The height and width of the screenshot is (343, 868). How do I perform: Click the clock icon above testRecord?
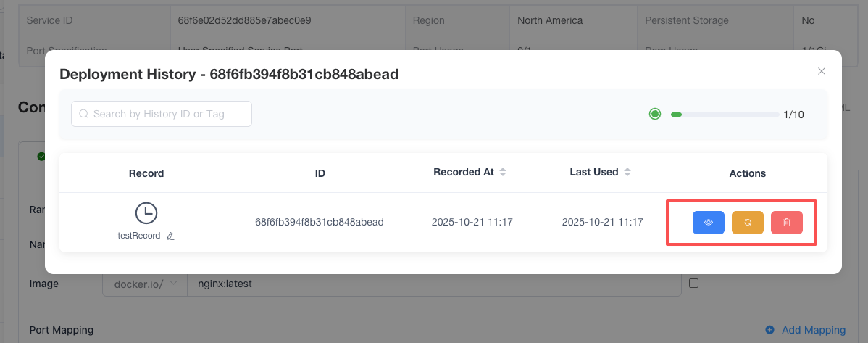[146, 212]
